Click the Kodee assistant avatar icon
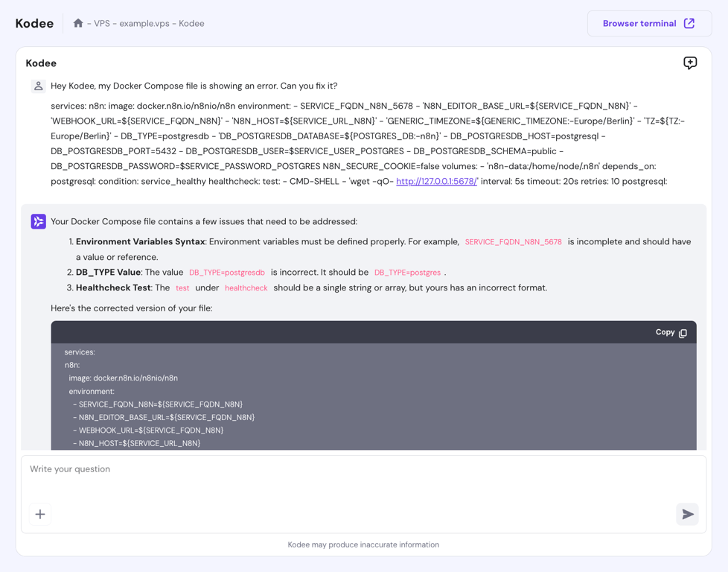This screenshot has width=728, height=572. (38, 221)
